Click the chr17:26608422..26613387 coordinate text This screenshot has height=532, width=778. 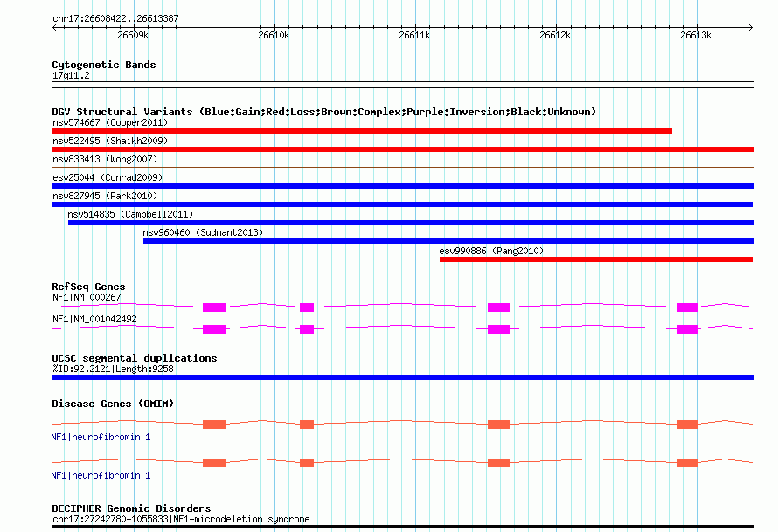115,19
